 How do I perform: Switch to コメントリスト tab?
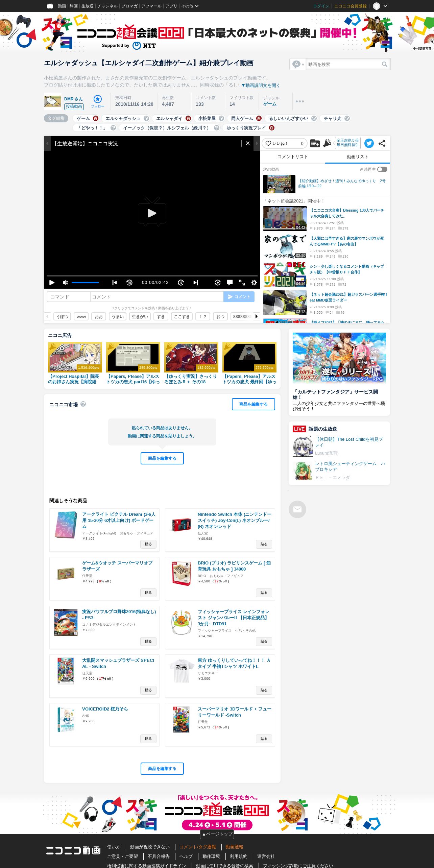[293, 157]
